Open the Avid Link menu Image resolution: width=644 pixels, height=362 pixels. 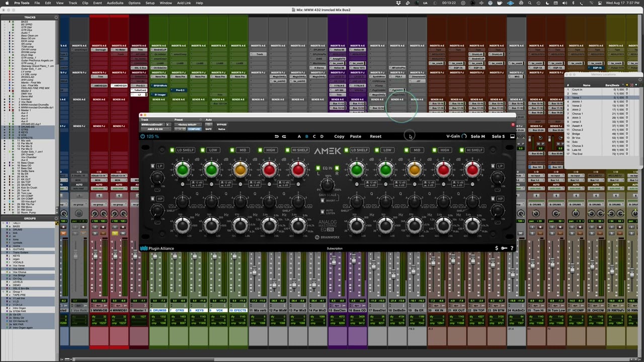[184, 3]
